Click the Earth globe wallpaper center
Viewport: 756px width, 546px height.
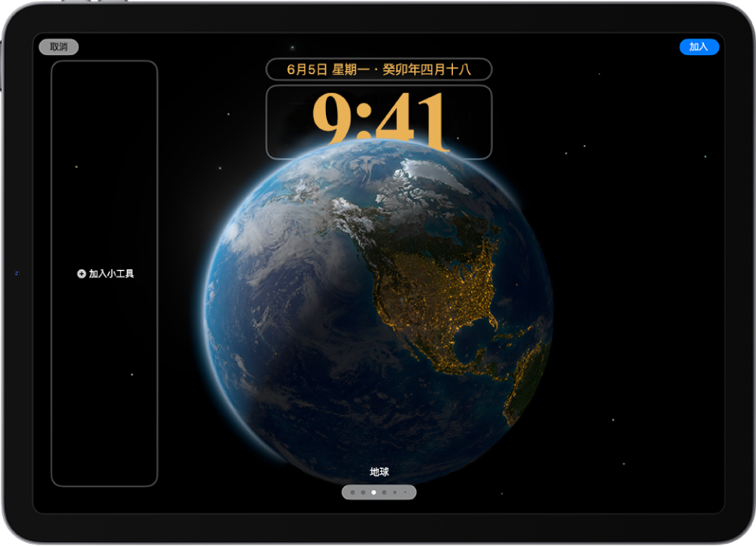pos(379,316)
